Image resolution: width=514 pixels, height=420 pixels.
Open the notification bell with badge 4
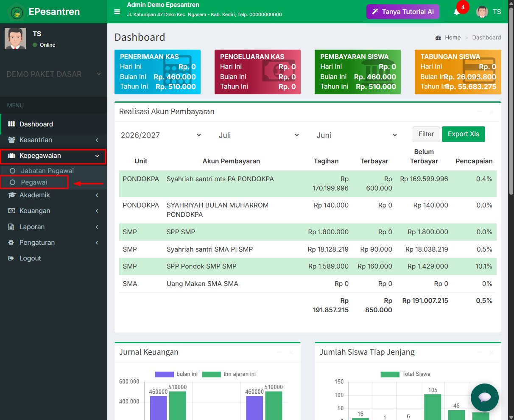point(457,12)
